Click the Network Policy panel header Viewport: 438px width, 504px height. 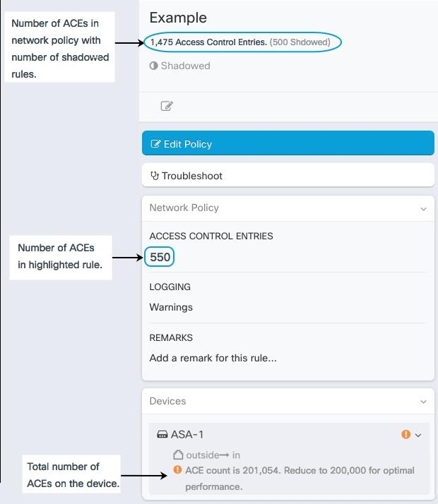[184, 208]
